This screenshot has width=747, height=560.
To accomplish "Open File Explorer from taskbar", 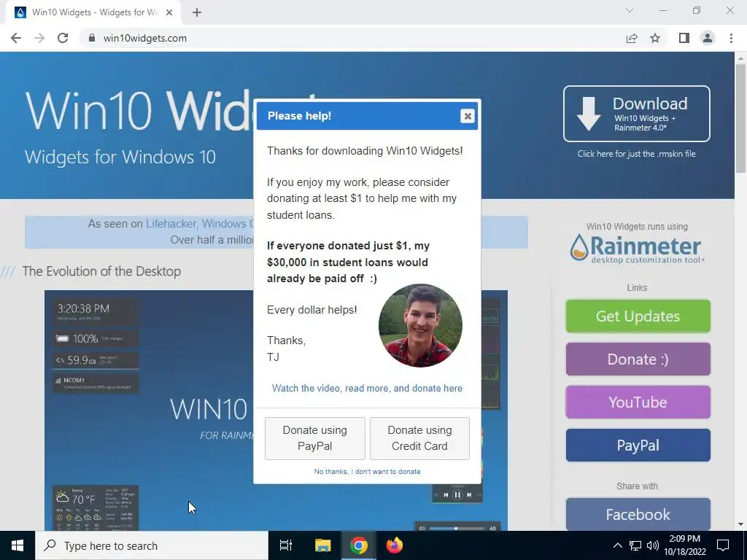I will tap(322, 545).
